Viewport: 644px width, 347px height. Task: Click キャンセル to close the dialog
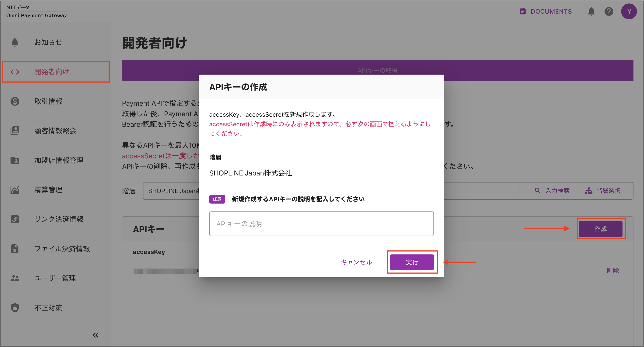(x=356, y=262)
